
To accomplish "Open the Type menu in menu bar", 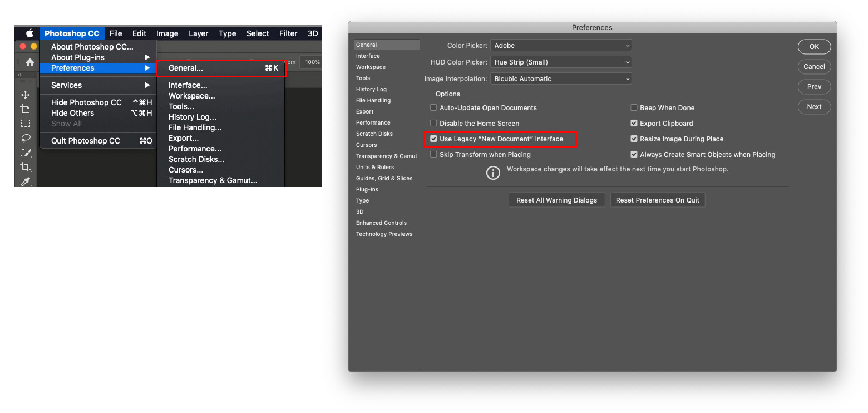I will (227, 33).
